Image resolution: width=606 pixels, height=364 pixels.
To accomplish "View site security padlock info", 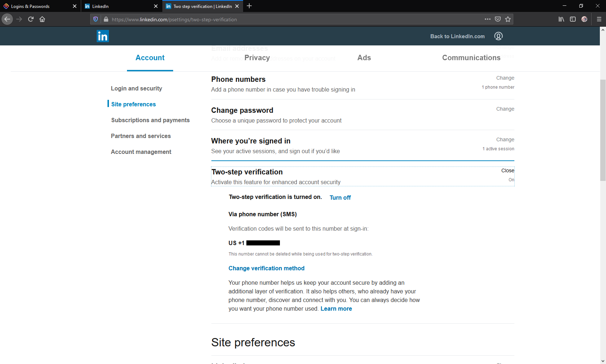I will (106, 19).
